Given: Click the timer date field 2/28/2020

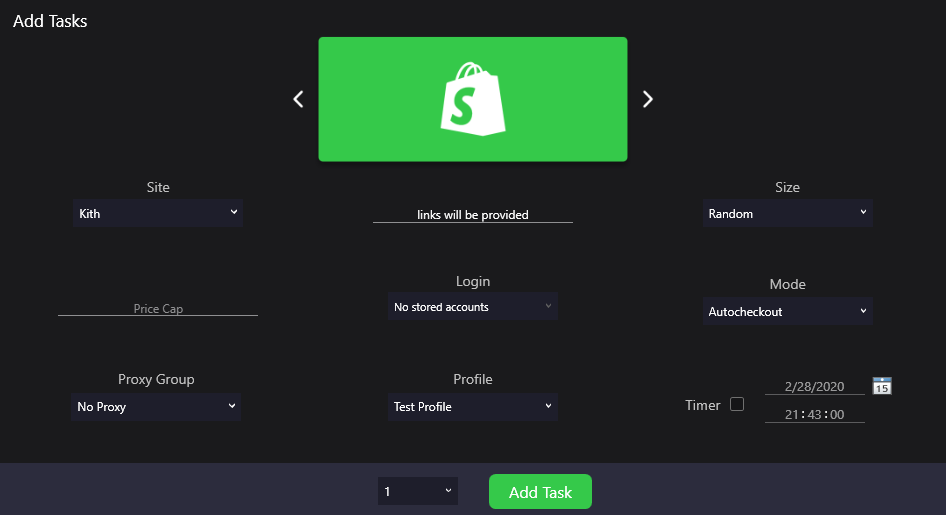Looking at the screenshot, I should [x=814, y=387].
